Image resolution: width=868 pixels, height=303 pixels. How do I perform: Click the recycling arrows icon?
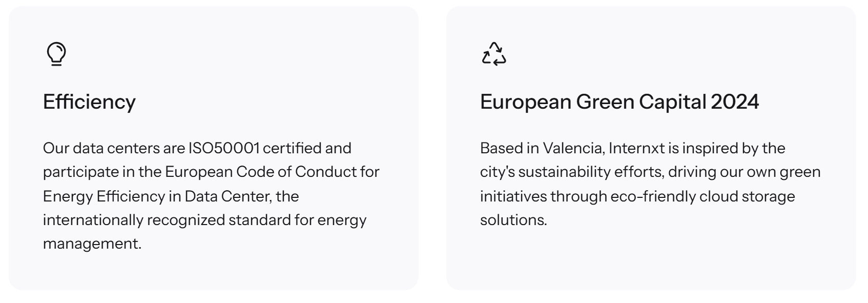[x=494, y=54]
